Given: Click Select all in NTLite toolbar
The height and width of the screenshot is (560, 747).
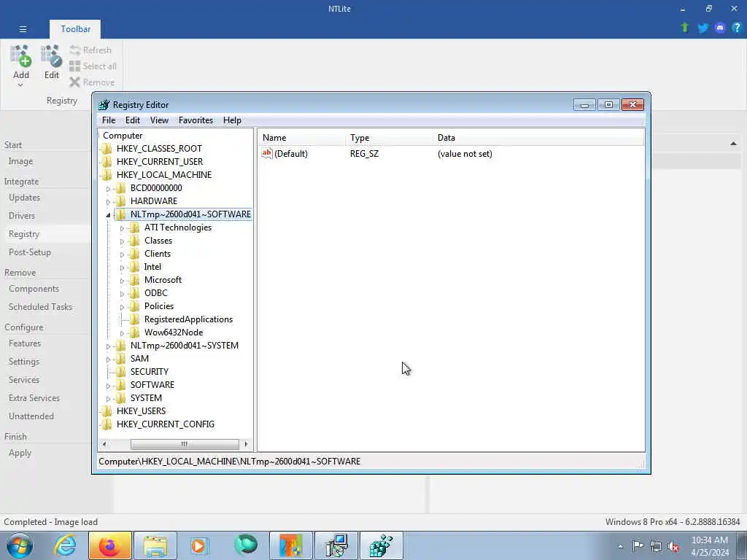Looking at the screenshot, I should (93, 66).
